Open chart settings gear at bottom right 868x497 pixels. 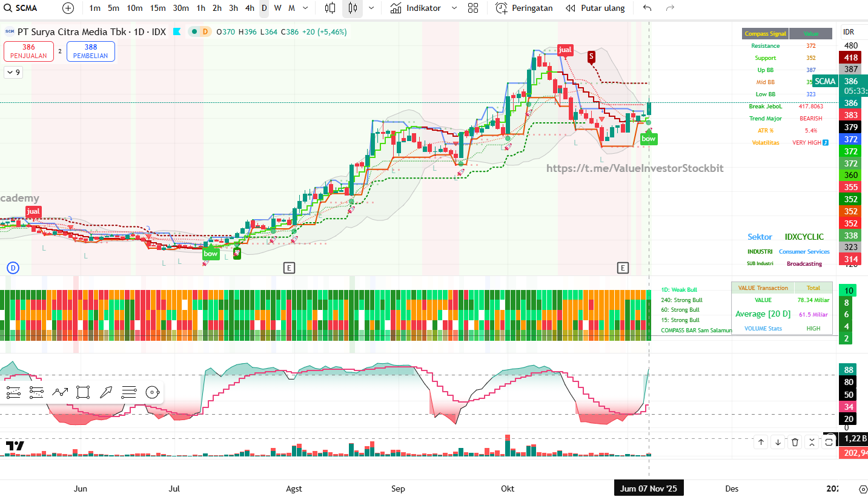pyautogui.click(x=863, y=489)
